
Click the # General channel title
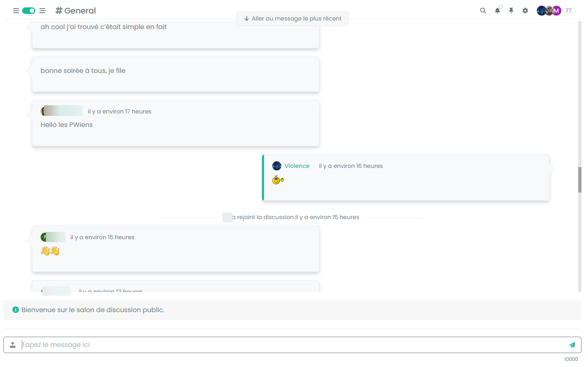[x=76, y=11]
